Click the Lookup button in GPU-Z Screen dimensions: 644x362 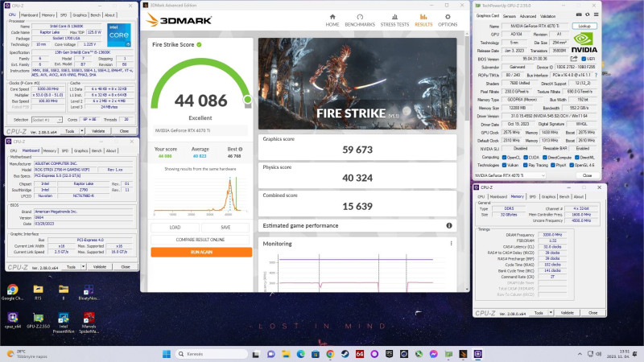pyautogui.click(x=584, y=26)
